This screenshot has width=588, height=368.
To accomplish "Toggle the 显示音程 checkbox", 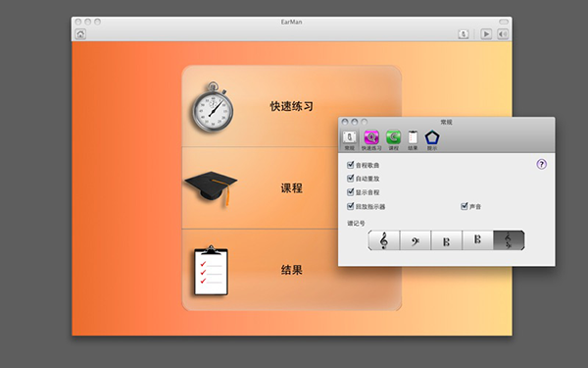I will pos(351,192).
